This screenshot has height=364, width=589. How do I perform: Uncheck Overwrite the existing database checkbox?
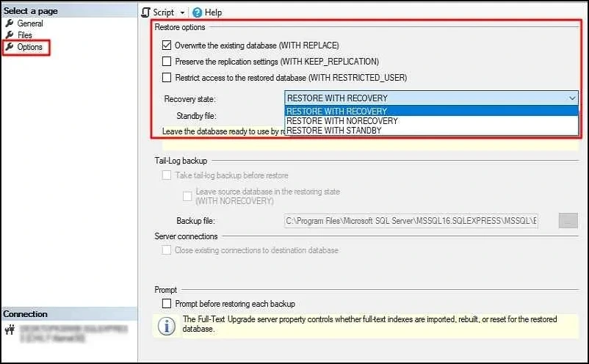[167, 45]
